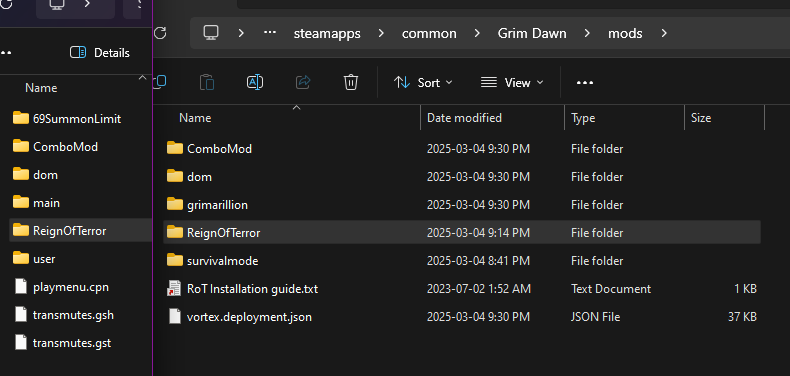Click the Text Document type cell
Image resolution: width=790 pixels, height=376 pixels.
click(611, 289)
